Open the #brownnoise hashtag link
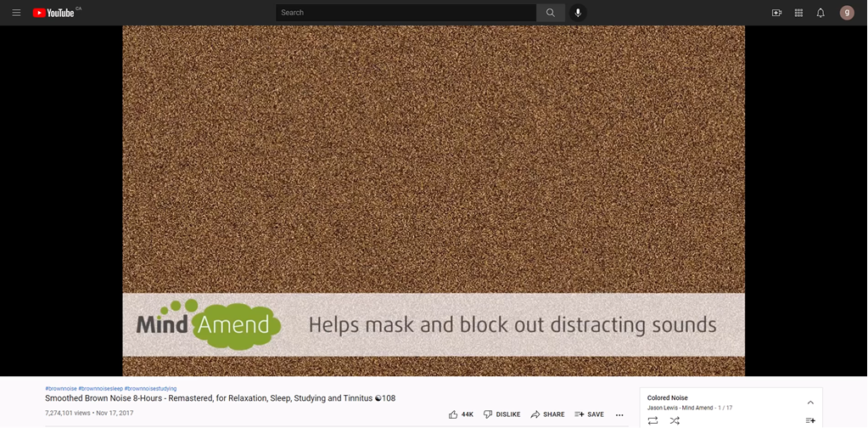Screen dimensions: 868x428 pyautogui.click(x=60, y=388)
